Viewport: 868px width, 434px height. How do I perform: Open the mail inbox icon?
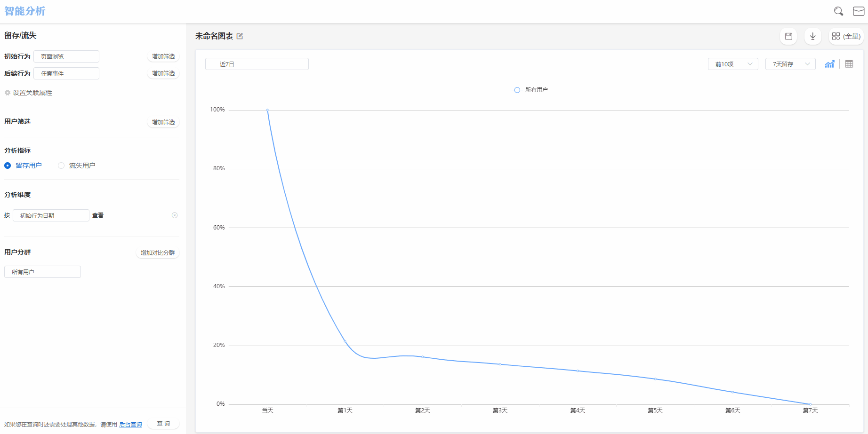click(859, 11)
